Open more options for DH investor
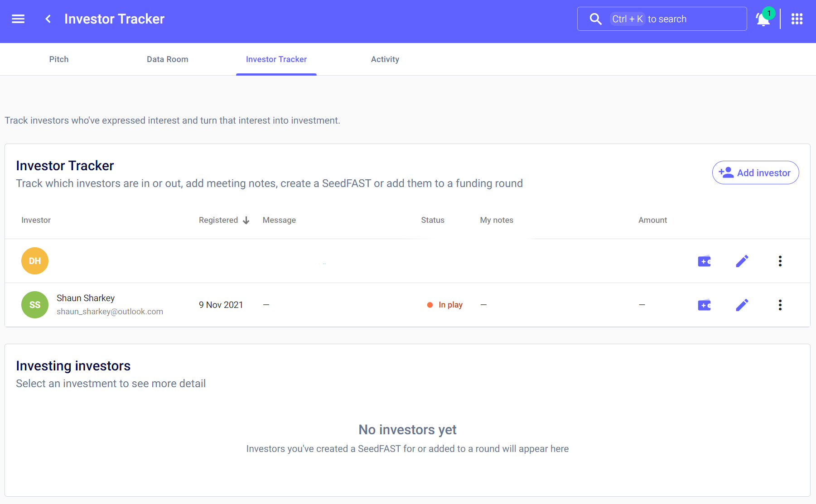Image resolution: width=816 pixels, height=504 pixels. click(x=780, y=261)
